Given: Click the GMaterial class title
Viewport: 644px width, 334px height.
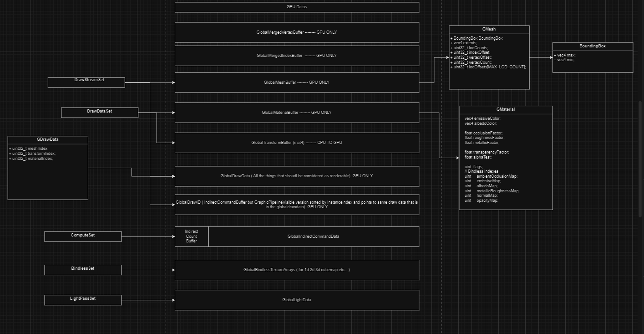Looking at the screenshot, I should click(x=506, y=109).
